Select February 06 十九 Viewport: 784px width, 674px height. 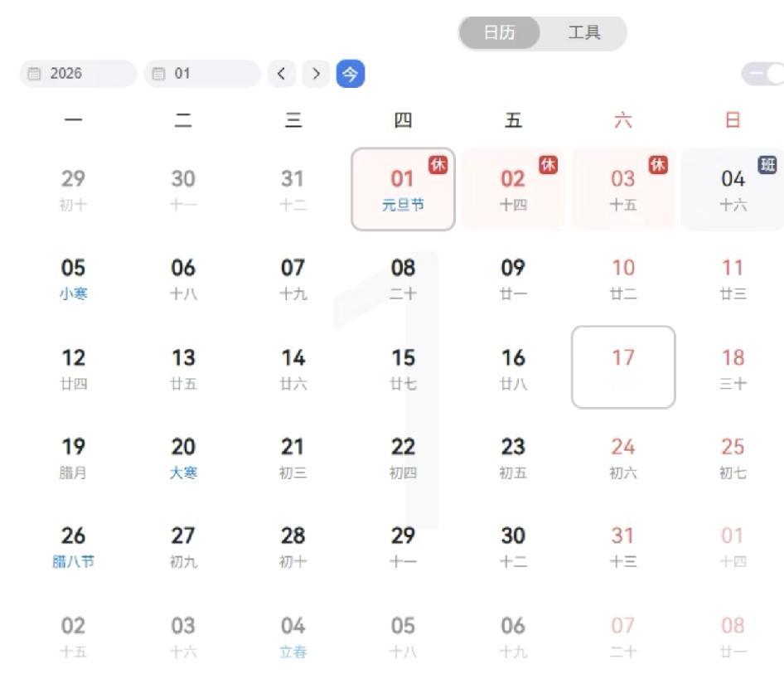click(x=513, y=636)
